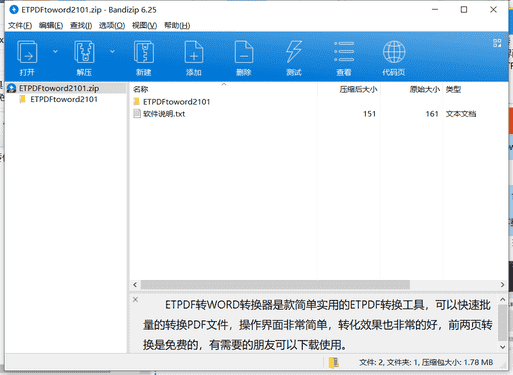Expand the Open button dropdown arrow
The width and height of the screenshot is (513, 375).
point(55,51)
